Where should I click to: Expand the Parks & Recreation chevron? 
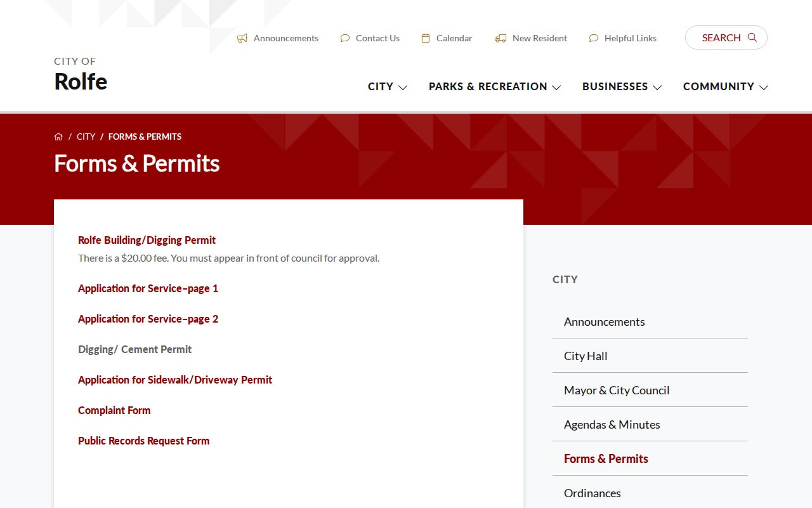coord(556,87)
